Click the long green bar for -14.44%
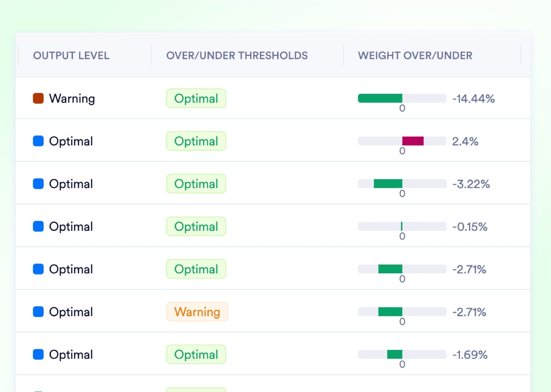Image resolution: width=551 pixels, height=392 pixels. [380, 98]
